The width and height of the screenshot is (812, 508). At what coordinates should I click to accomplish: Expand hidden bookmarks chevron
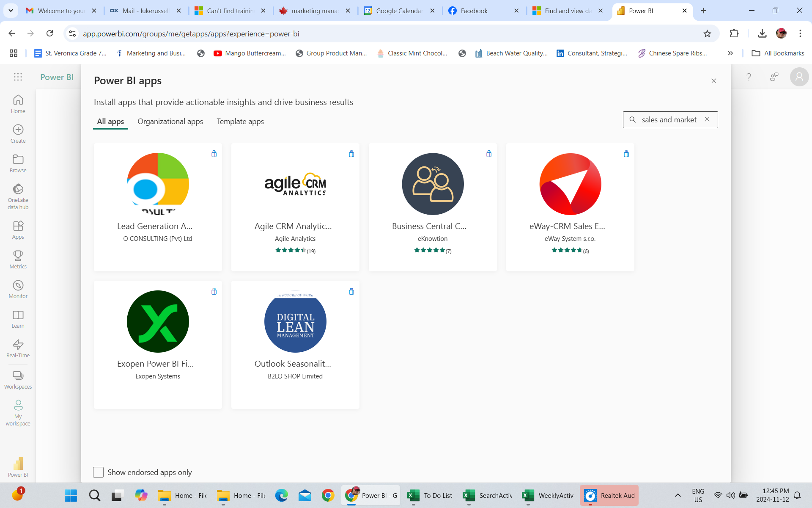(730, 53)
